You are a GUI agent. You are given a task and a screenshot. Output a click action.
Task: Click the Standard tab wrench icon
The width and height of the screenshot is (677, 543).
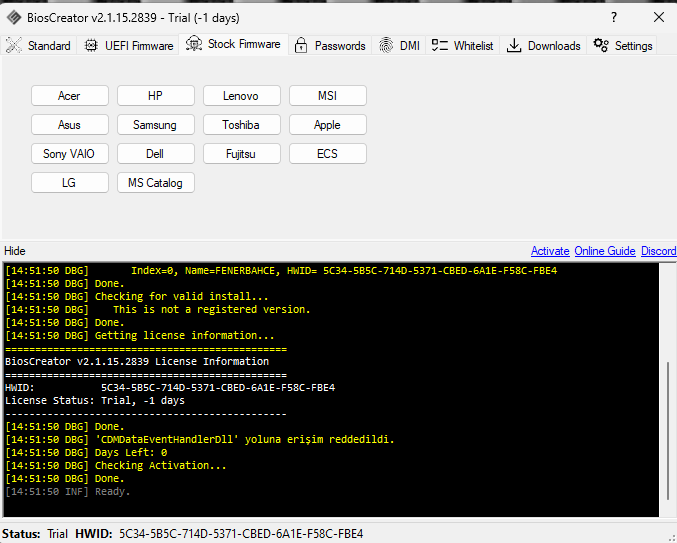(x=14, y=46)
